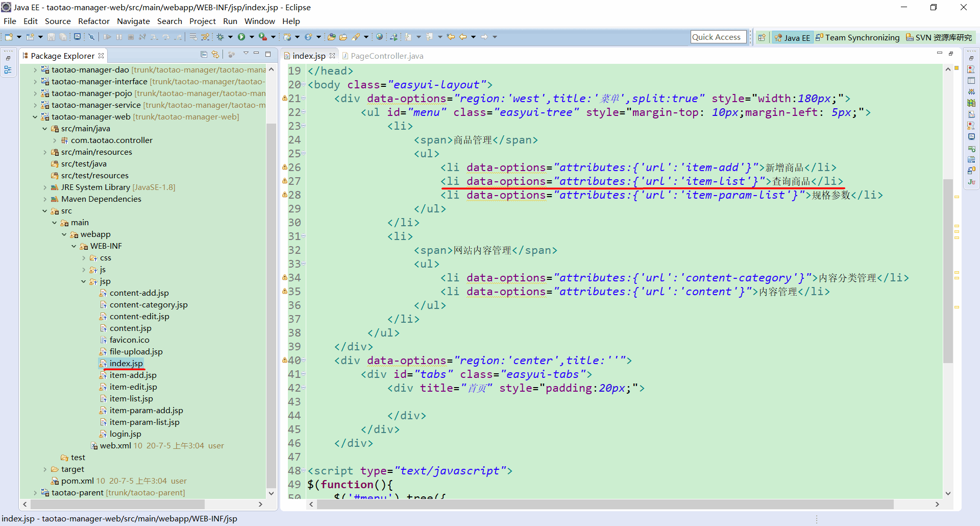
Task: Open the Source menu
Action: tap(58, 21)
